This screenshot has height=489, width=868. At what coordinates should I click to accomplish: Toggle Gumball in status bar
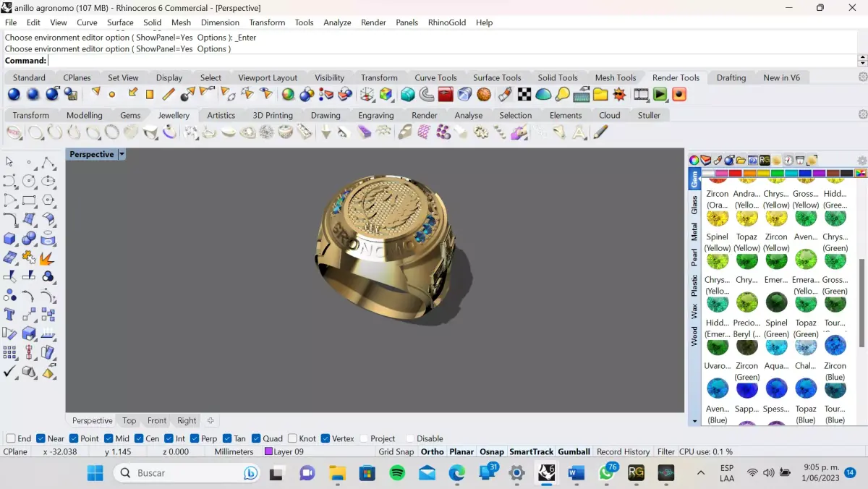(574, 451)
